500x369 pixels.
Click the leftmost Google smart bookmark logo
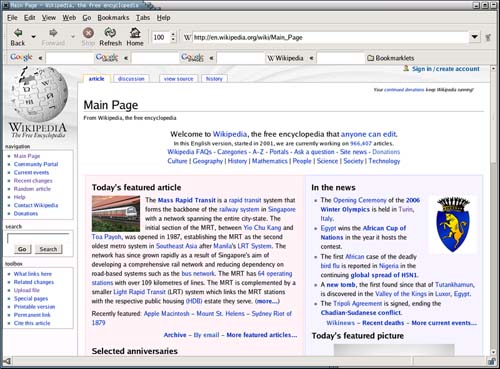point(21,57)
